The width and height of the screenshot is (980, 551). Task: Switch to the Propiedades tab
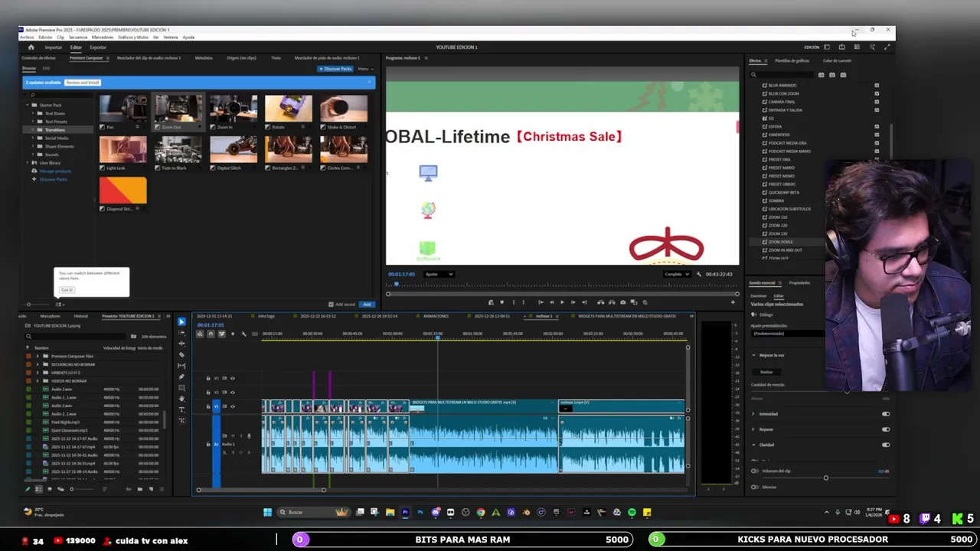(x=799, y=282)
